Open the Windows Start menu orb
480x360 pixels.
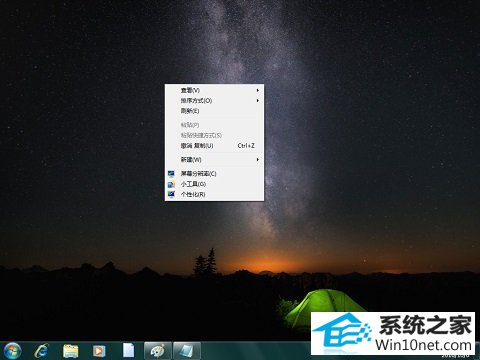click(12, 350)
